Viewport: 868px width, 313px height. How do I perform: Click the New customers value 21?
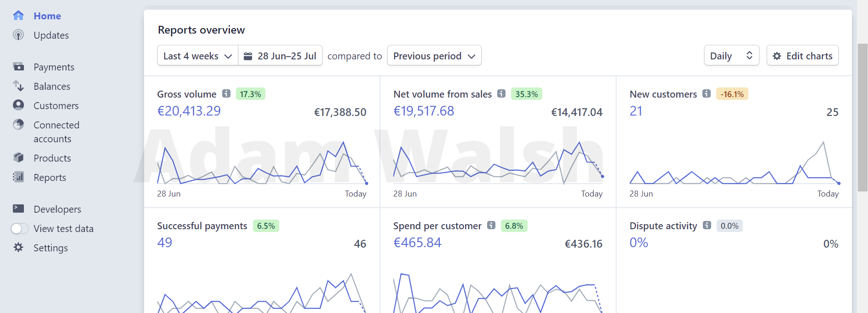pyautogui.click(x=636, y=111)
